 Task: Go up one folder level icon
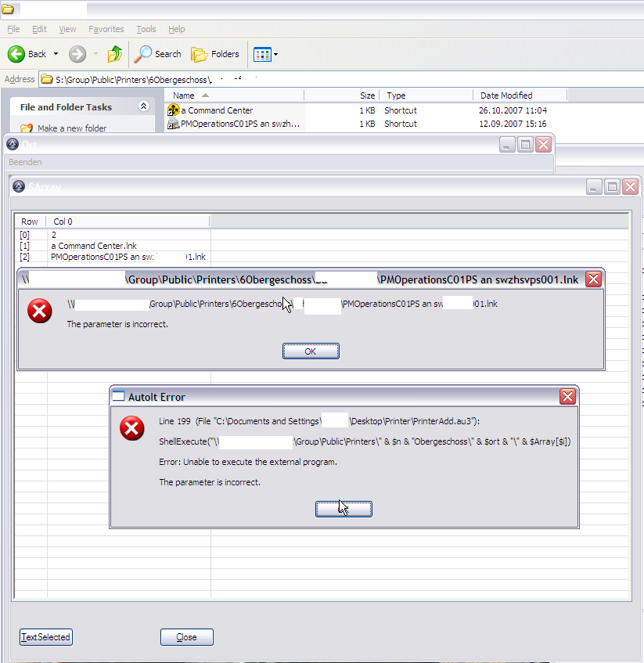[115, 54]
